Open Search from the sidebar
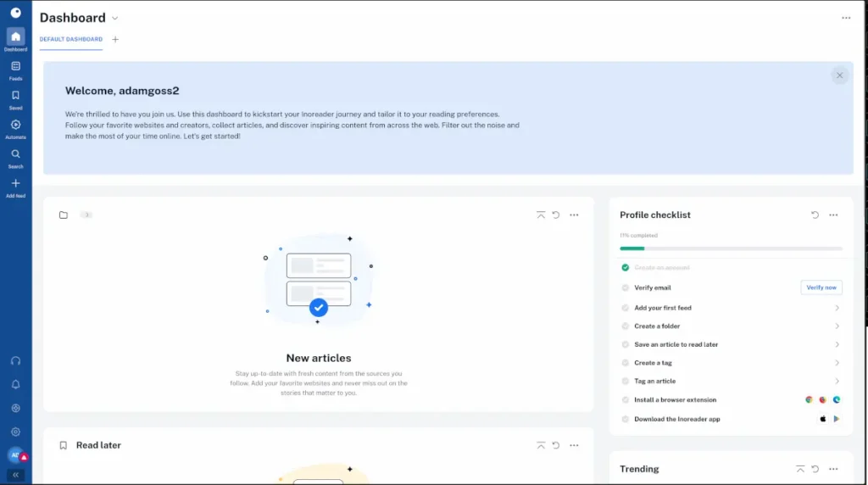Screen dimensions: 868x485 (15, 159)
